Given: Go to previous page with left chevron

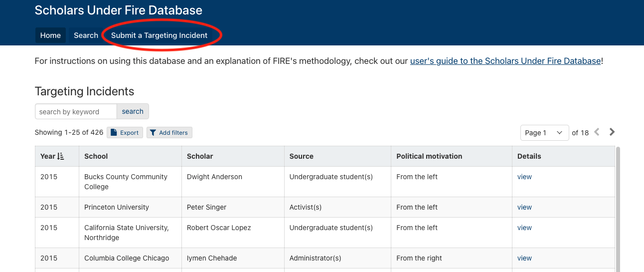Looking at the screenshot, I should click(597, 132).
